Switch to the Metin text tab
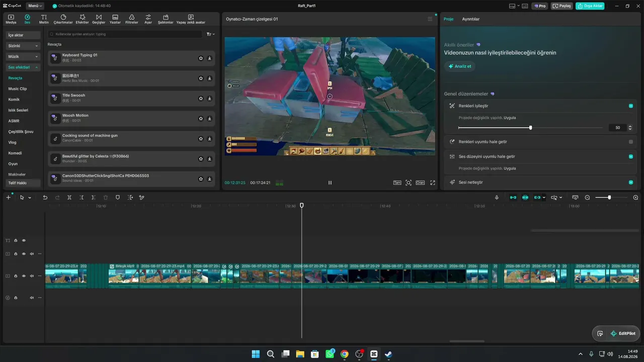Viewport: 644px width, 362px height. (x=44, y=19)
